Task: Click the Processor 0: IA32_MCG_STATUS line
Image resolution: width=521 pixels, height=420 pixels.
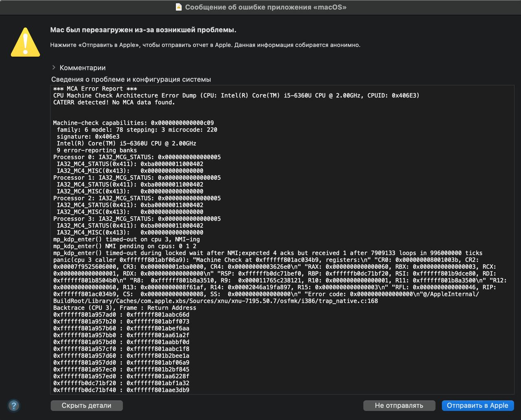Action: (x=137, y=157)
